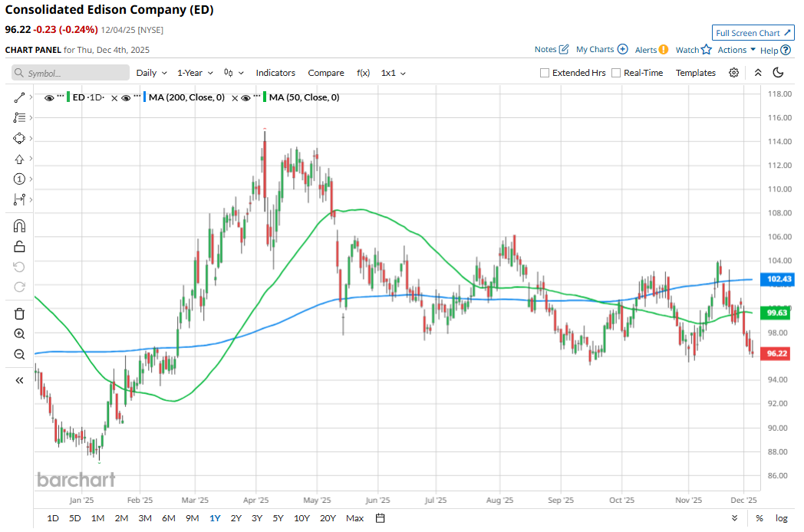Zoom out using magnifier minus
804x532 pixels.
[19, 354]
